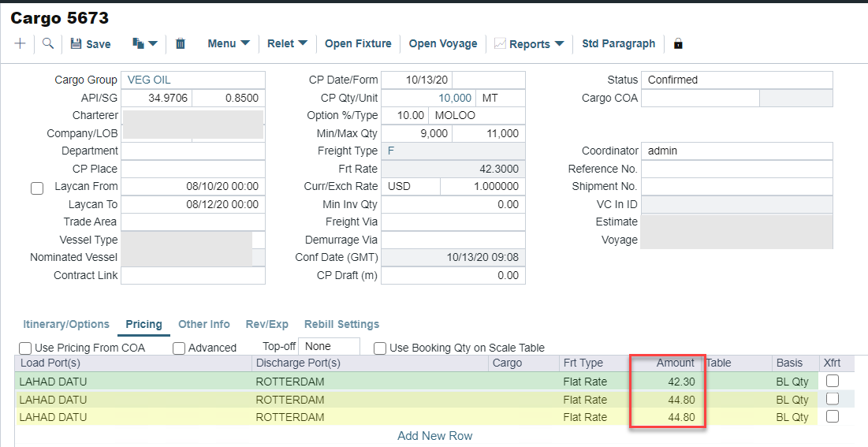Open the Rev/Exp tab
The width and height of the screenshot is (868, 447).
click(x=267, y=324)
